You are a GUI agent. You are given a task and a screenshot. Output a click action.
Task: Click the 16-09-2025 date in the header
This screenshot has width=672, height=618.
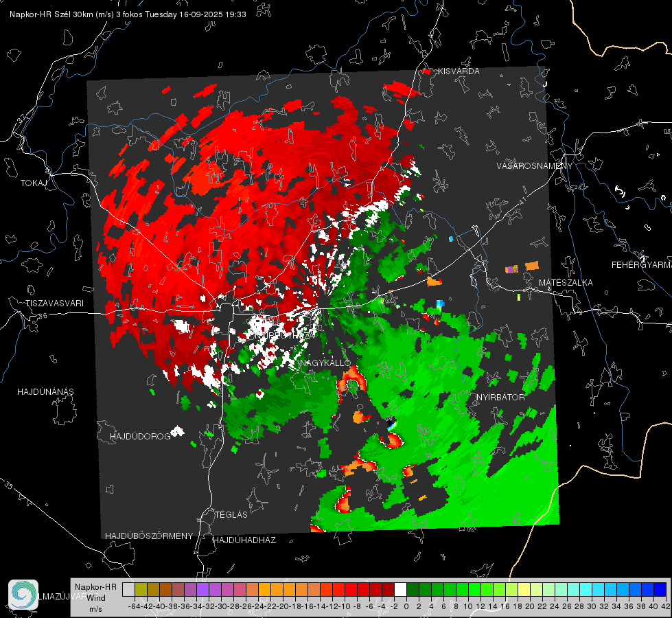coord(200,14)
